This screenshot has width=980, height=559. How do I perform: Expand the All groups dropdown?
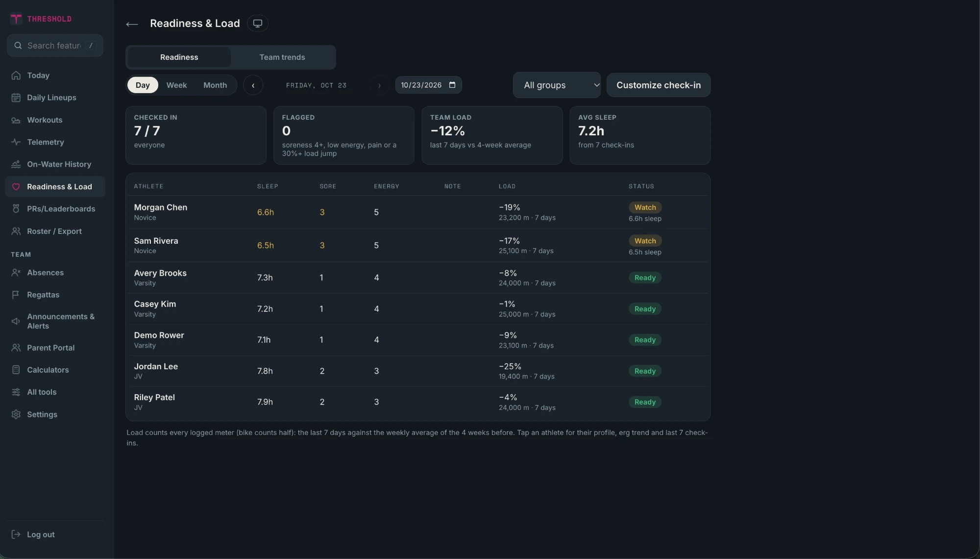pos(557,85)
